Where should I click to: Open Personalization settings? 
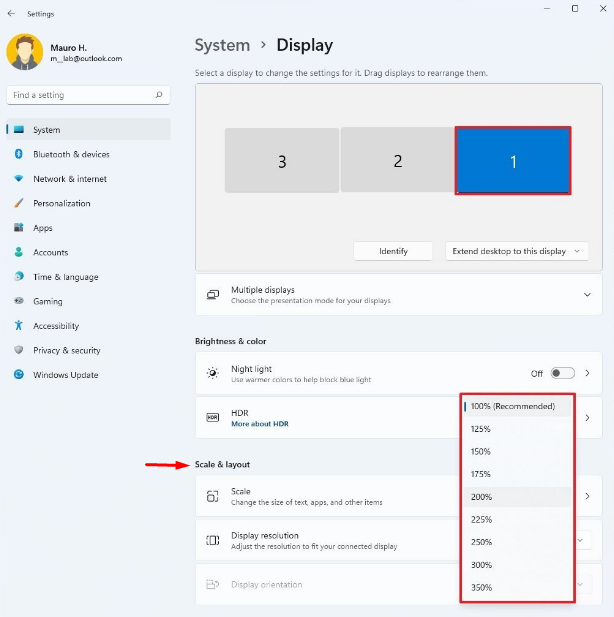click(x=89, y=203)
